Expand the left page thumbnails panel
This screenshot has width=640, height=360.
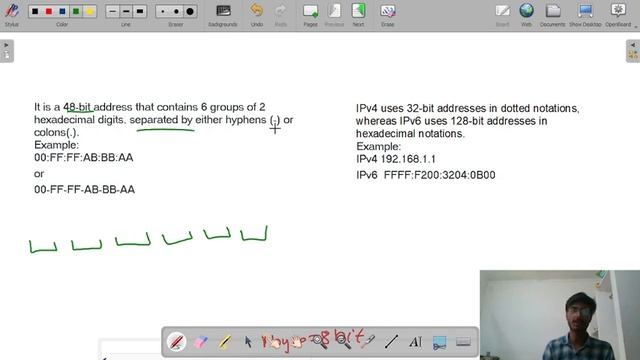7,51
